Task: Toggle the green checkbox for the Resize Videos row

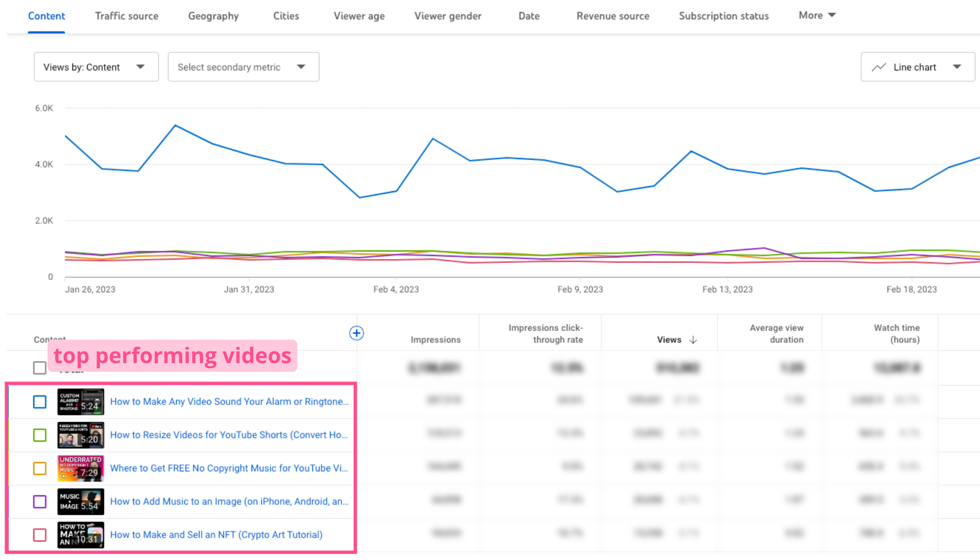Action: (x=40, y=435)
